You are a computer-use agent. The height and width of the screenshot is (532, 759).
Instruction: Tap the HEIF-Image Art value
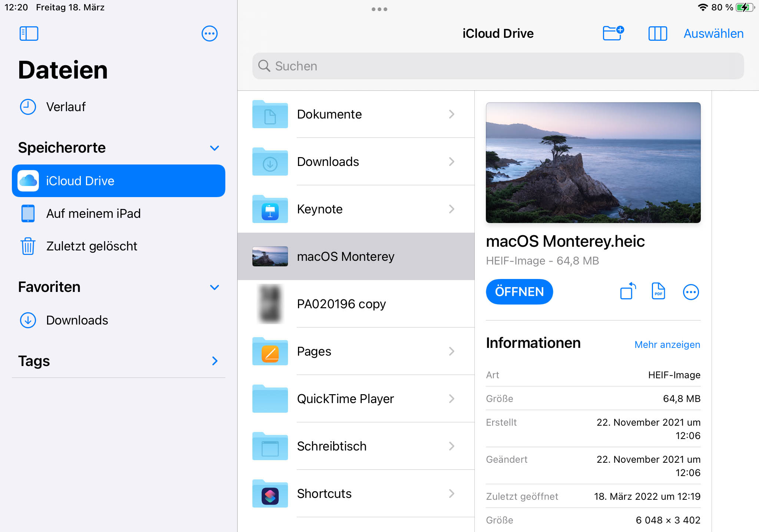pos(674,375)
